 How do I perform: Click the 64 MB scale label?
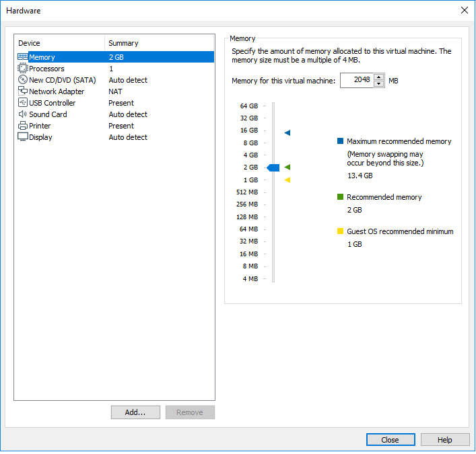pyautogui.click(x=248, y=229)
